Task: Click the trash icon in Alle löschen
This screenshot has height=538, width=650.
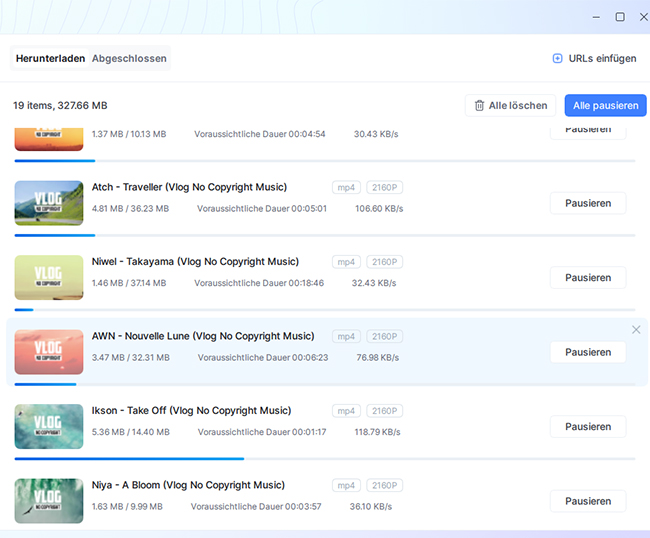Action: [480, 105]
